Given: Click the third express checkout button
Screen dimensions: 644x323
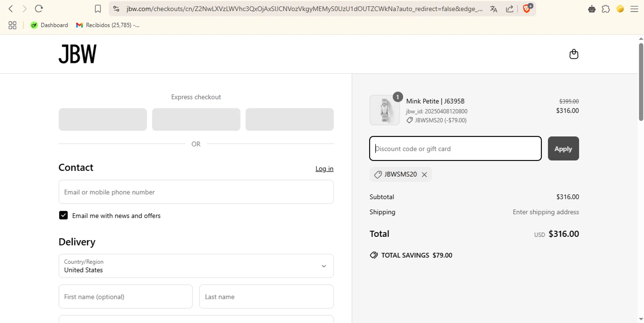Looking at the screenshot, I should [289, 119].
